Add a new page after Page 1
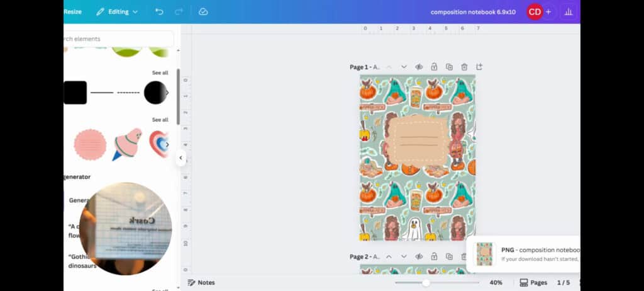This screenshot has width=644, height=291. (479, 67)
